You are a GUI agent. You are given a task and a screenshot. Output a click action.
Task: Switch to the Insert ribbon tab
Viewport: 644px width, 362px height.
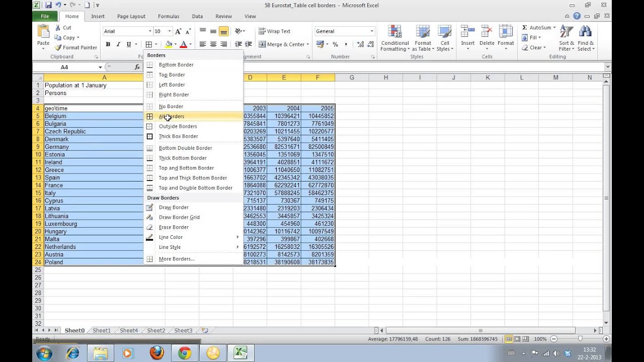point(98,16)
